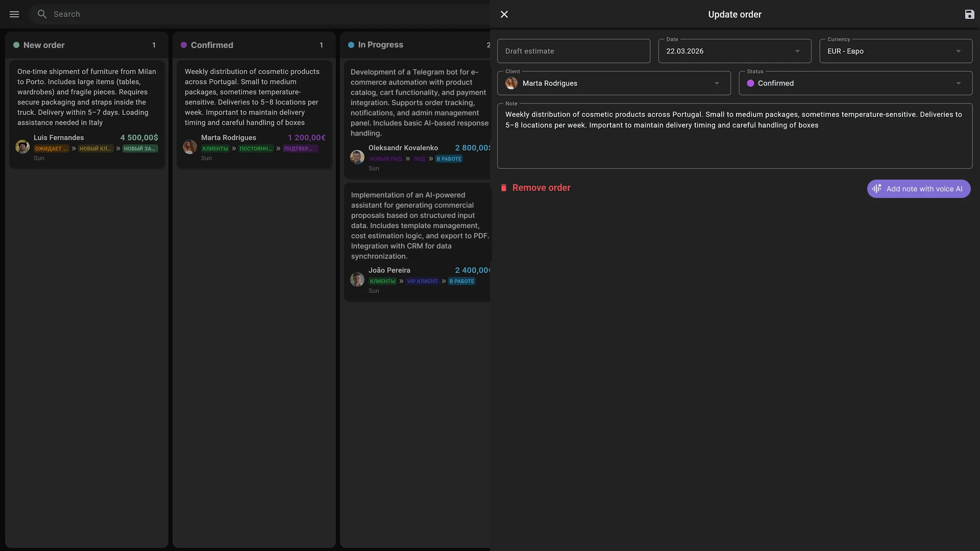Click the voice waveform AI icon
This screenshot has height=551, width=980.
coord(877,189)
